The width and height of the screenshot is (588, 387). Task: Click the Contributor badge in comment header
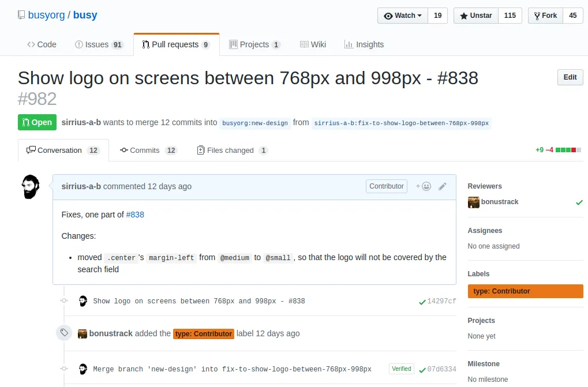(x=386, y=186)
